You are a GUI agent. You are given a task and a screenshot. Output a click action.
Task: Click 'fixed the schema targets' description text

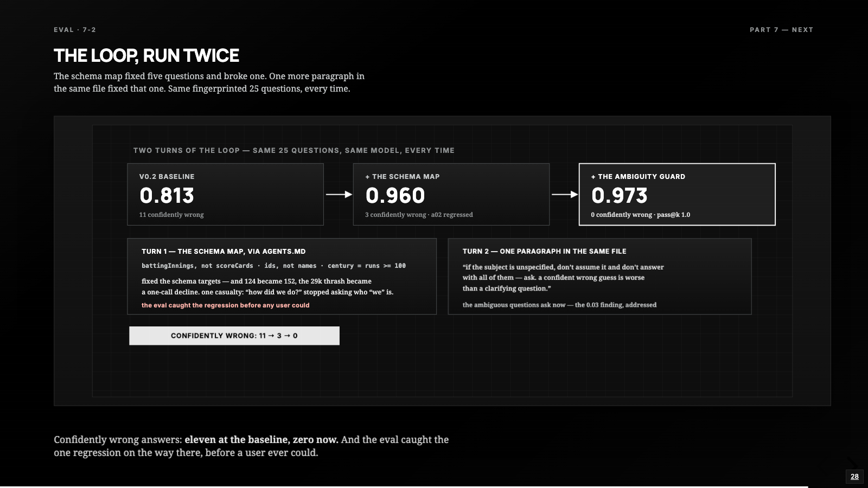[x=267, y=286]
